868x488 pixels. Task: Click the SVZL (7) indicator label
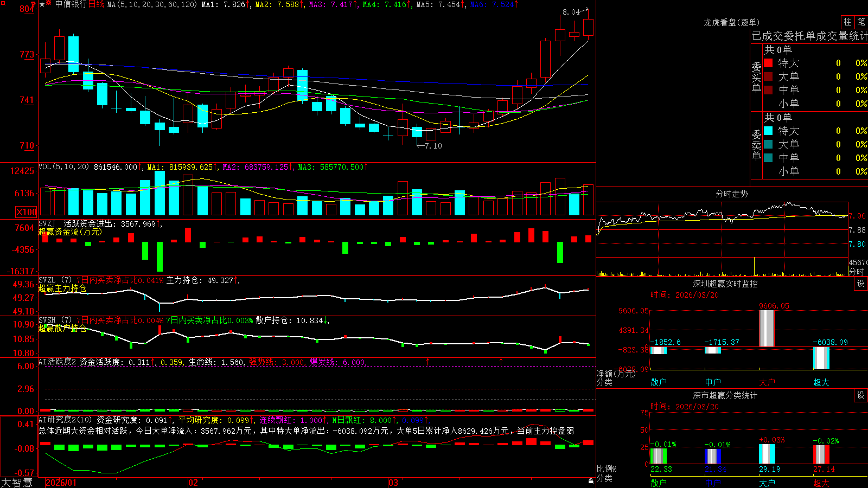coord(55,280)
